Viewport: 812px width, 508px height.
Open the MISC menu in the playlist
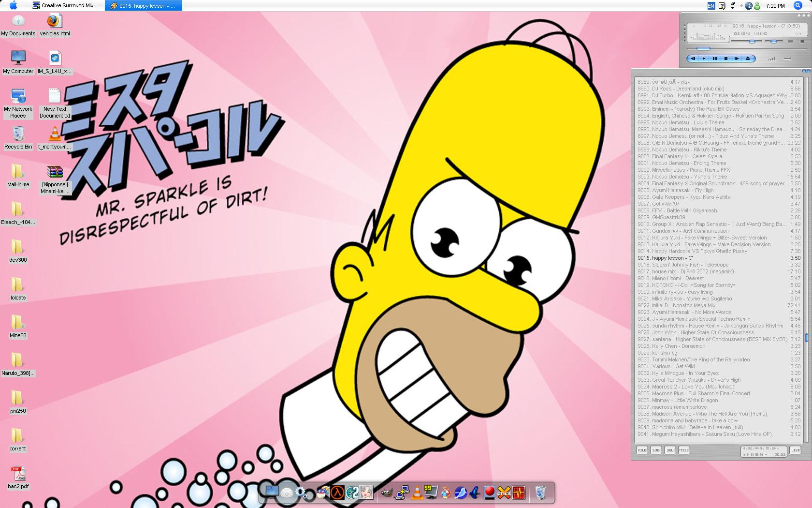pos(684,450)
